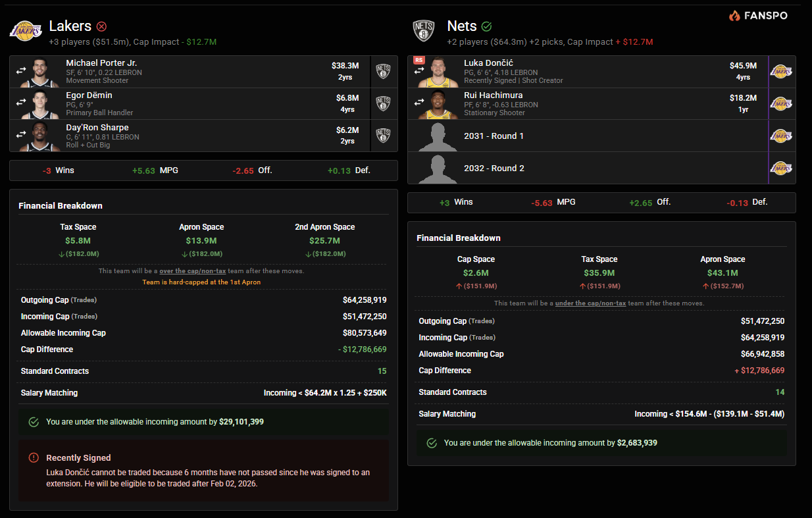
Task: Click the red invalid-trade X icon beside Lakers
Action: coord(101,26)
